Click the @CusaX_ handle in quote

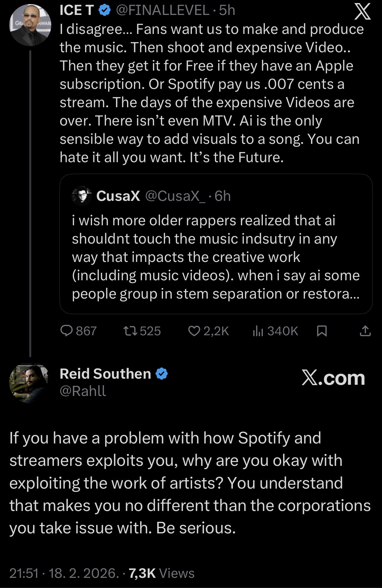[175, 196]
